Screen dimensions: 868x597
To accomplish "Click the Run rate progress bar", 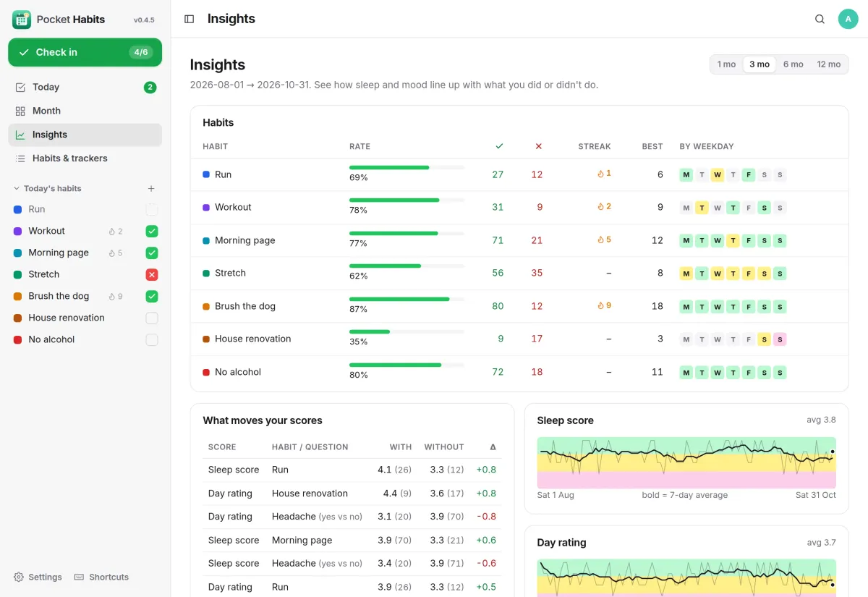I will (x=407, y=167).
